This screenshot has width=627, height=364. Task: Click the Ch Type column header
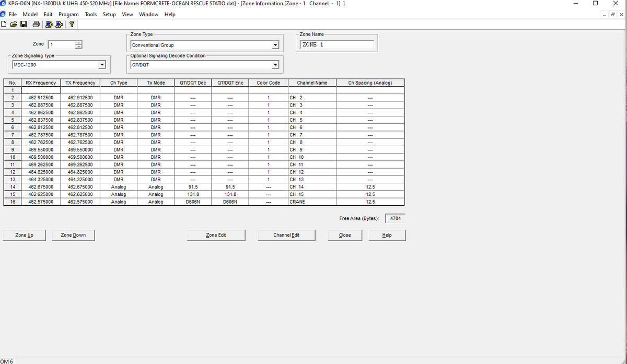click(x=119, y=83)
